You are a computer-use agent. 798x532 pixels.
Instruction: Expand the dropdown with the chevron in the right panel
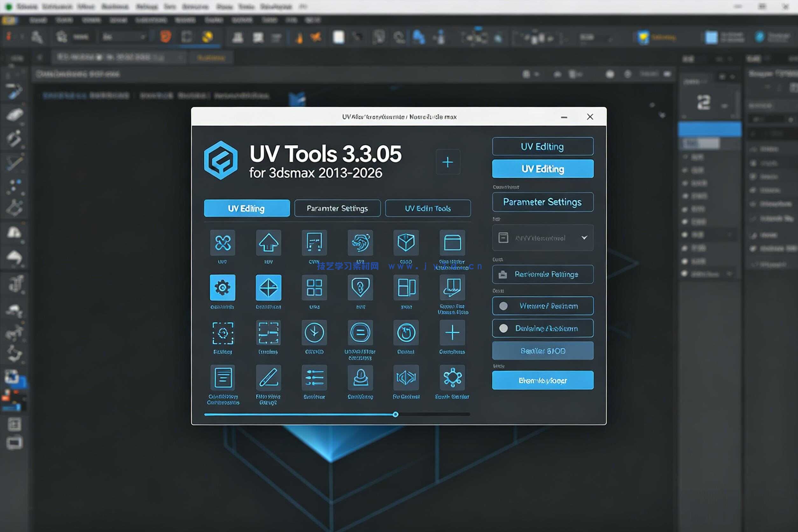pos(542,238)
